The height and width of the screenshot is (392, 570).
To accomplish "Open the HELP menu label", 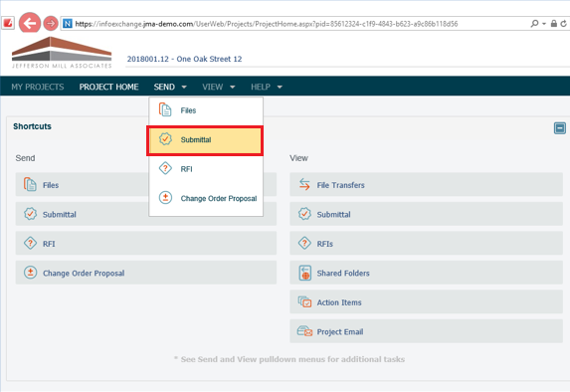I will point(261,87).
